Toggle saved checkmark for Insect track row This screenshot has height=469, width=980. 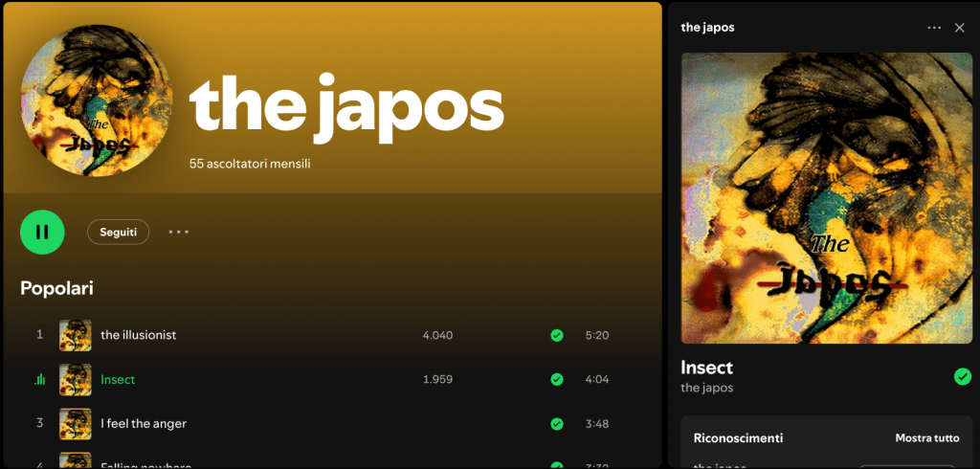click(556, 380)
